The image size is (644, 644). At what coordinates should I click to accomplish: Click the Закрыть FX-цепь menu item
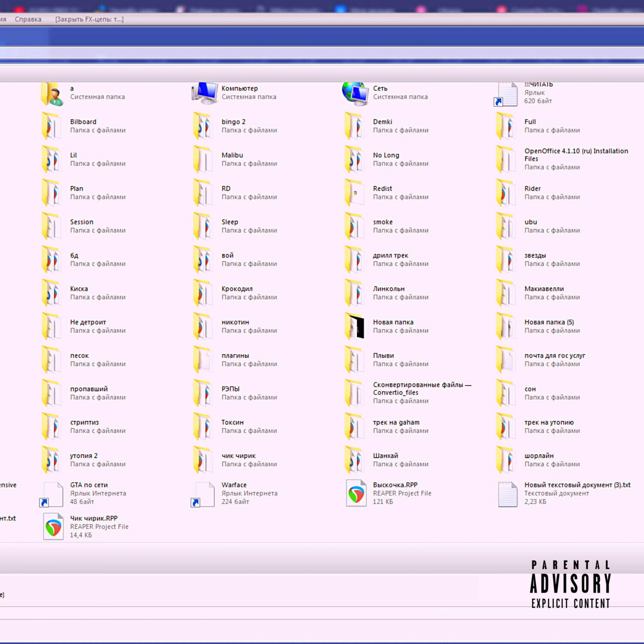pos(89,19)
